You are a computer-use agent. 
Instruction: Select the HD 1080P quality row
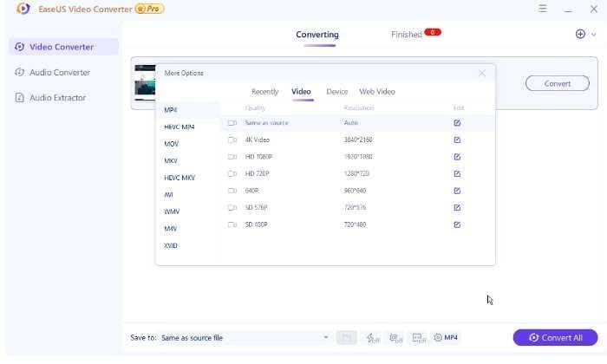[357, 157]
